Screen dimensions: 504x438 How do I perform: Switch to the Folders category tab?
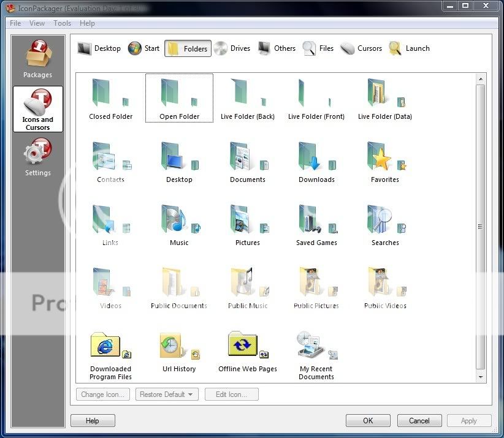tap(188, 48)
